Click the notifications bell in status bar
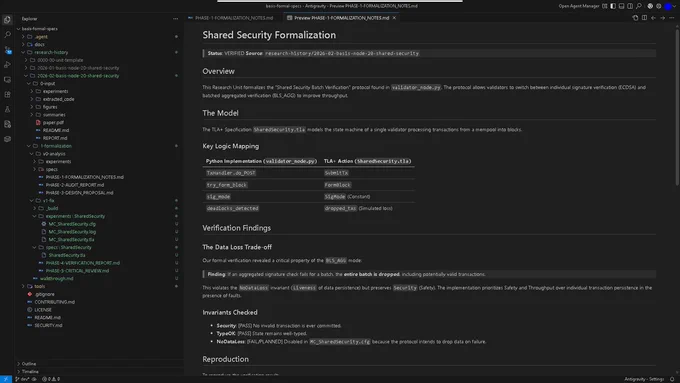 click(x=672, y=379)
